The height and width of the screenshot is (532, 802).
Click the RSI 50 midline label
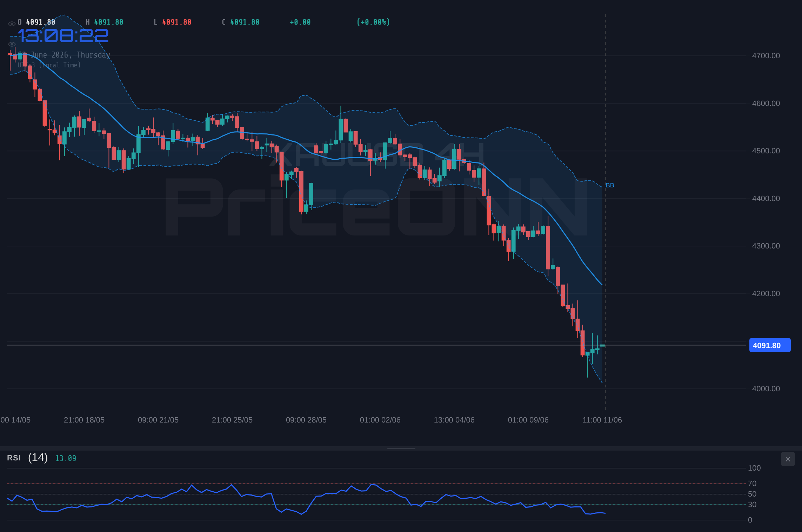tap(752, 494)
